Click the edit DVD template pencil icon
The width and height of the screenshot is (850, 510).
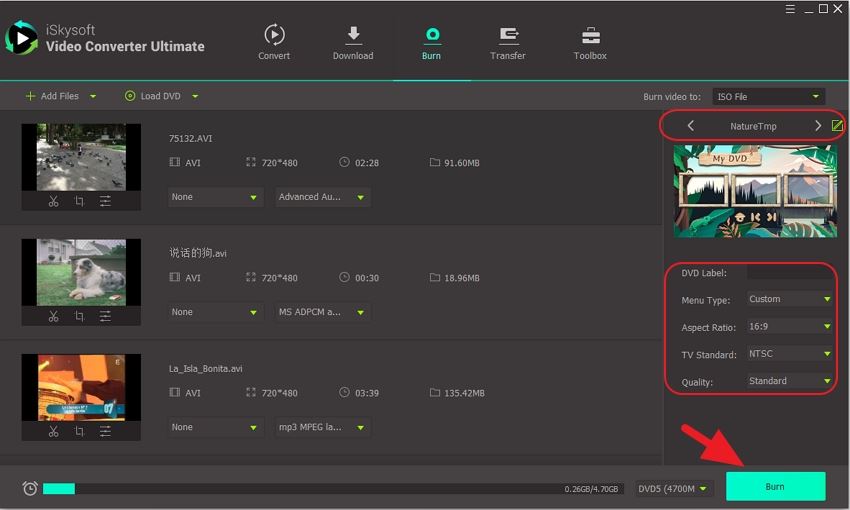tap(837, 126)
